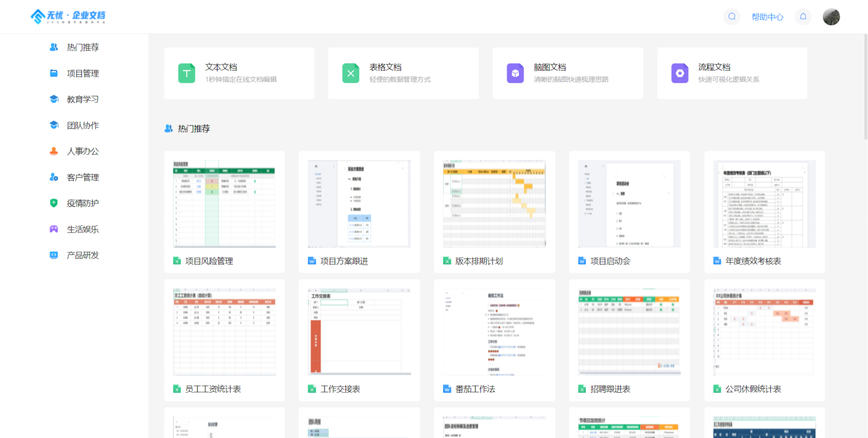Screen dimensions: 868x438
Task: Click the 项目方案跟进 title text
Action: coord(344,261)
